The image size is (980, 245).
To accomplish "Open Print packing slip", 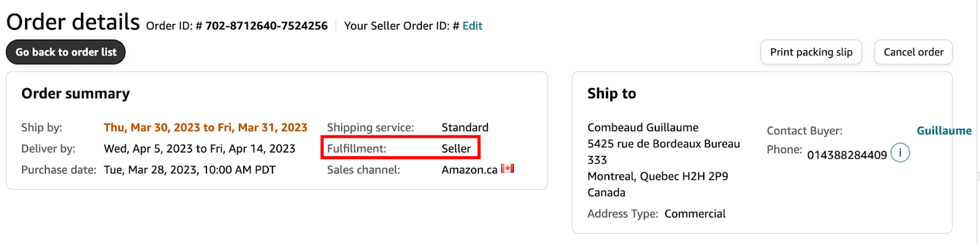I will 811,52.
